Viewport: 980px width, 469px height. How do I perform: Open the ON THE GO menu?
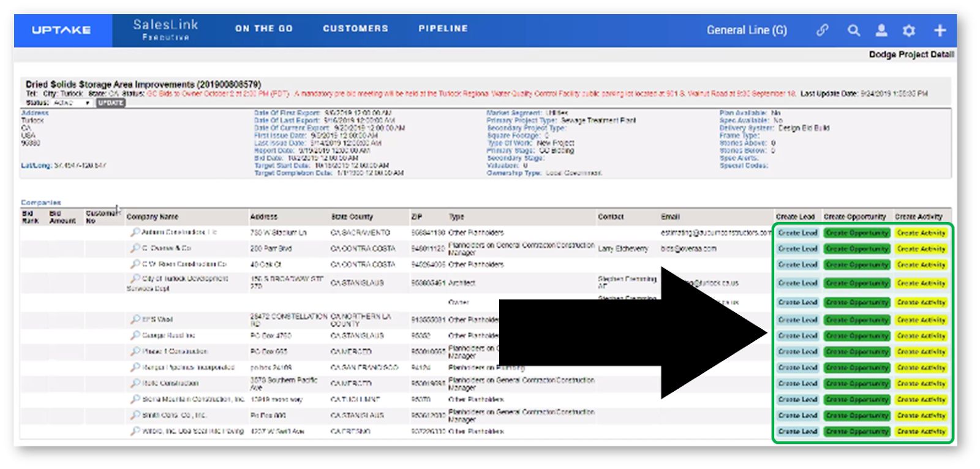tap(264, 28)
